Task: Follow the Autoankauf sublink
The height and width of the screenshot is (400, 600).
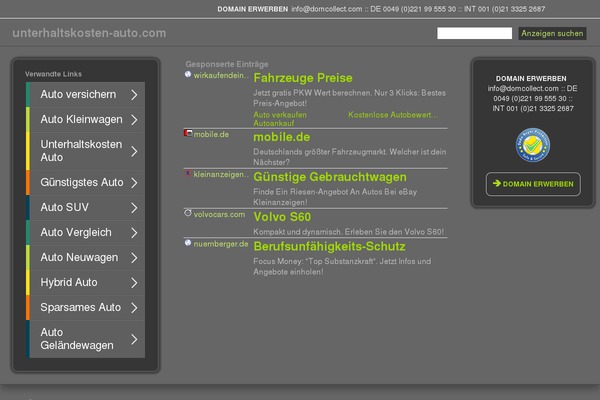Action: point(274,123)
